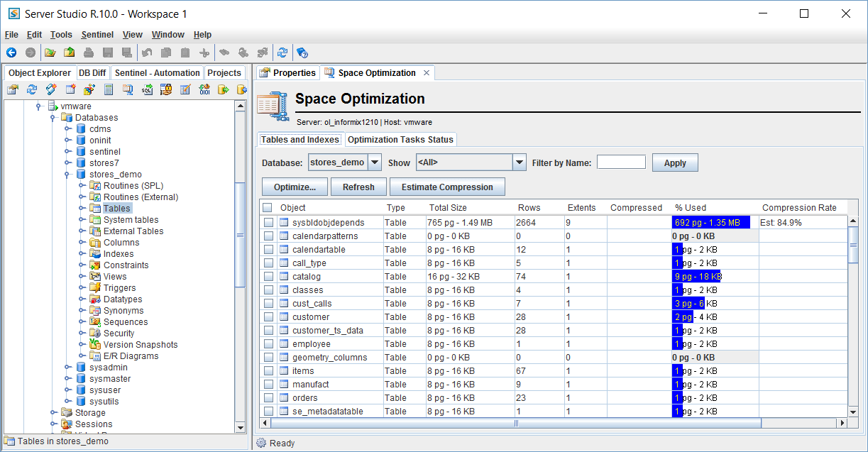Click the binary 0101 icon in Object Explorer

coord(204,89)
